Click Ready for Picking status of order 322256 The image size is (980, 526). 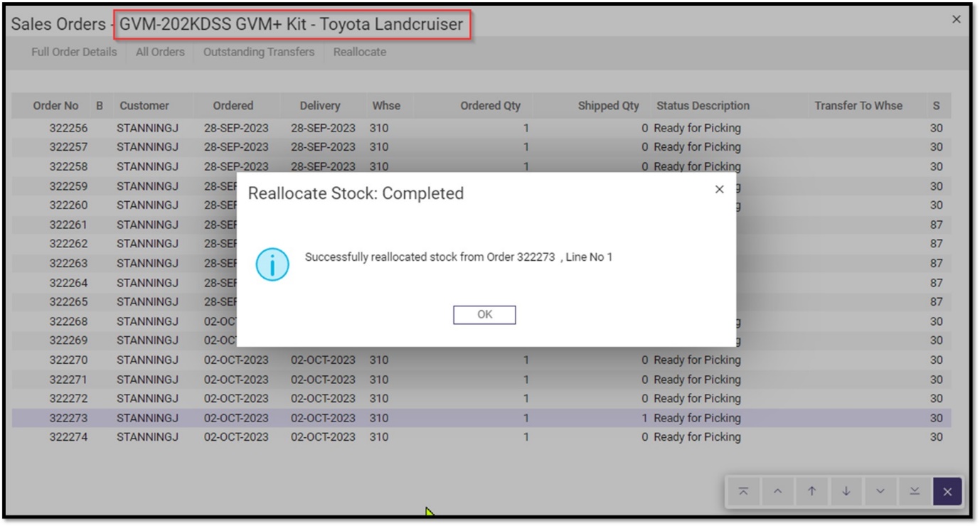pyautogui.click(x=697, y=129)
